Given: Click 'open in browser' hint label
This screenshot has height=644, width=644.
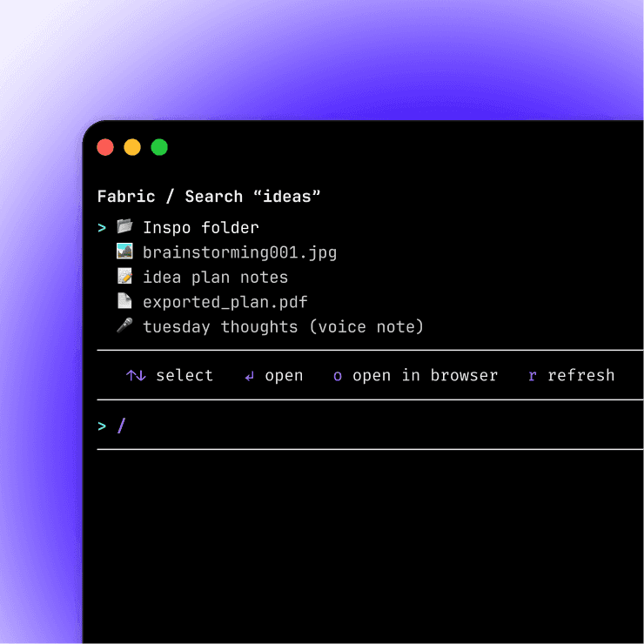Looking at the screenshot, I should point(425,376).
